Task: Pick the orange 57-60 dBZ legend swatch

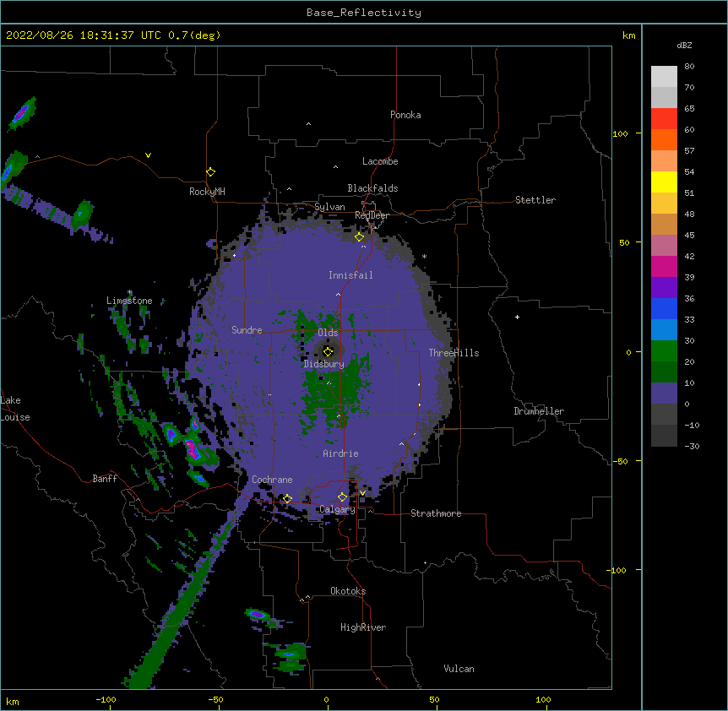Action: tap(664, 139)
